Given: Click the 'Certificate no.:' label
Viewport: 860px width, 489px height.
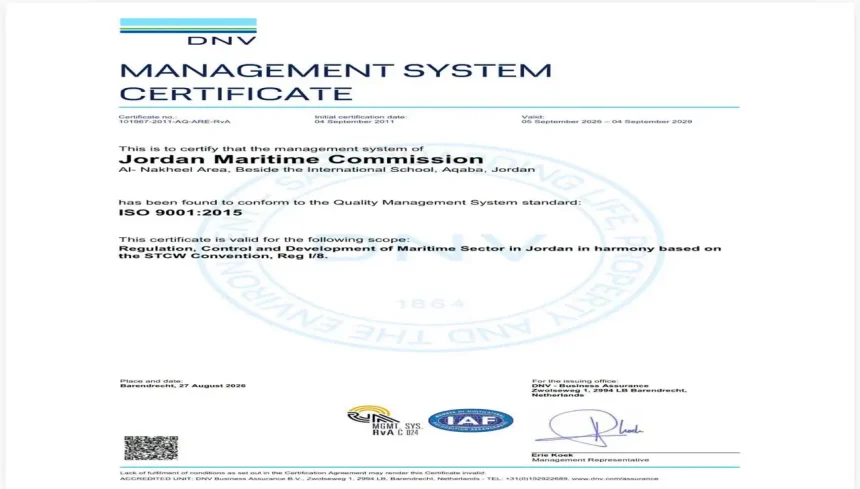Looking at the screenshot, I should (x=148, y=117).
